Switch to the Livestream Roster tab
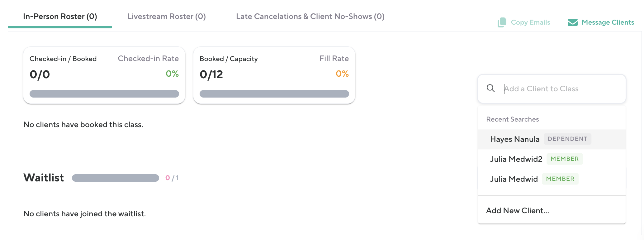Image resolution: width=644 pixels, height=240 pixels. click(x=166, y=17)
